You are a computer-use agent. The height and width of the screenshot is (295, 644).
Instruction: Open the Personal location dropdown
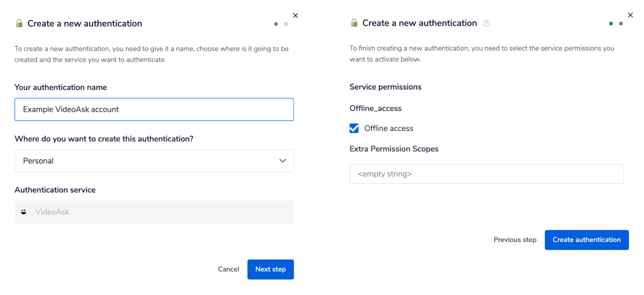154,161
